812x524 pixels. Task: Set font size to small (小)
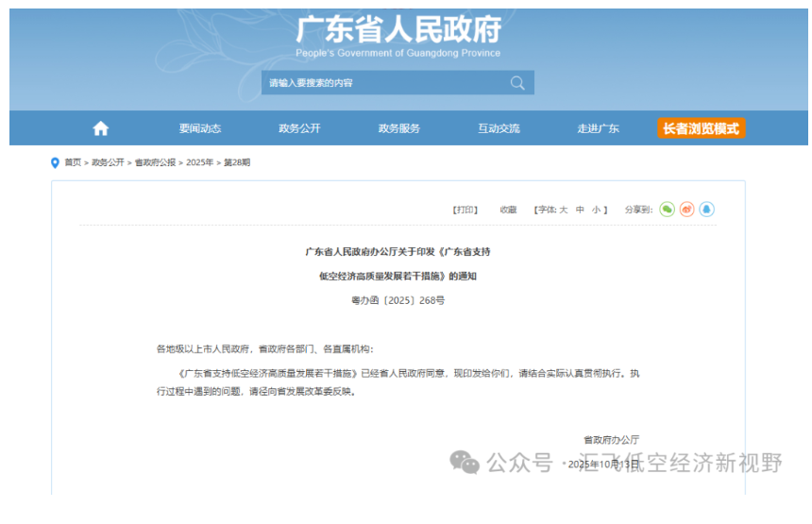click(597, 210)
